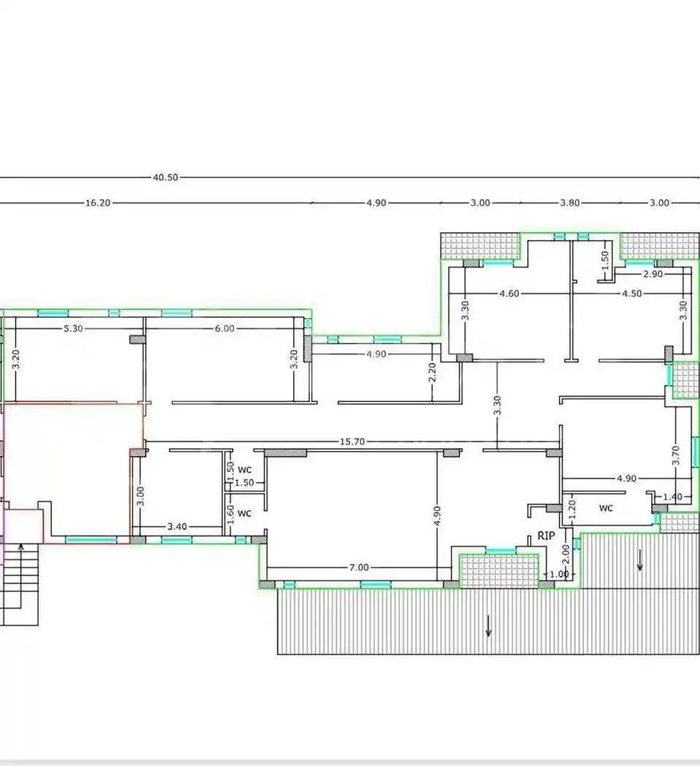Viewport: 700px width, 766px height.
Task: Select the 16.20 dimension label
Action: pos(98,203)
